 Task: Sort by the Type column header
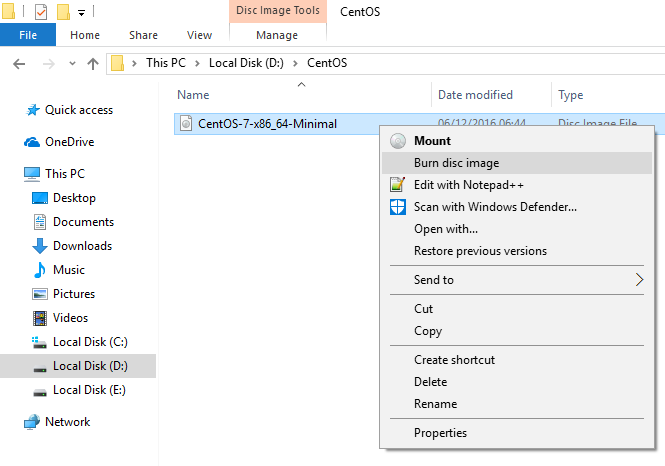[570, 95]
